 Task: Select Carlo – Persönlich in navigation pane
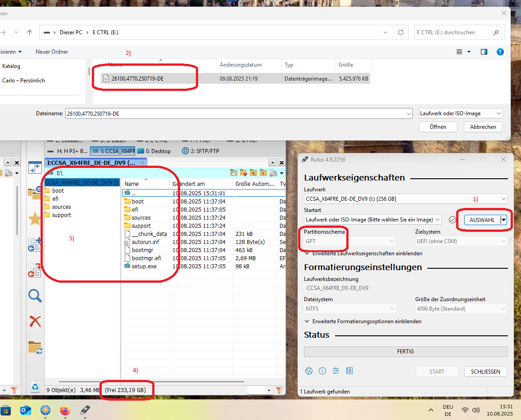click(x=23, y=81)
